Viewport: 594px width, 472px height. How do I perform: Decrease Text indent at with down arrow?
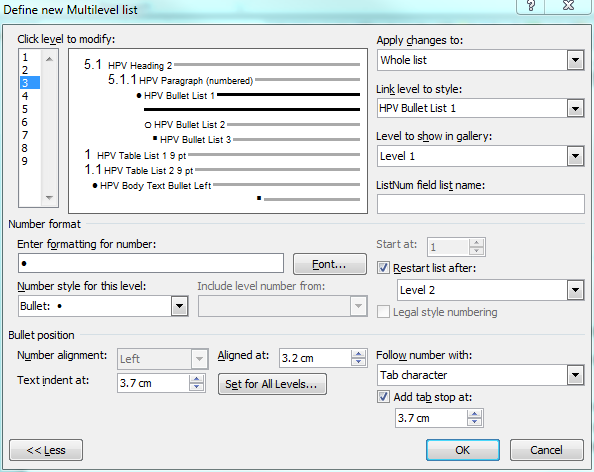[x=196, y=387]
